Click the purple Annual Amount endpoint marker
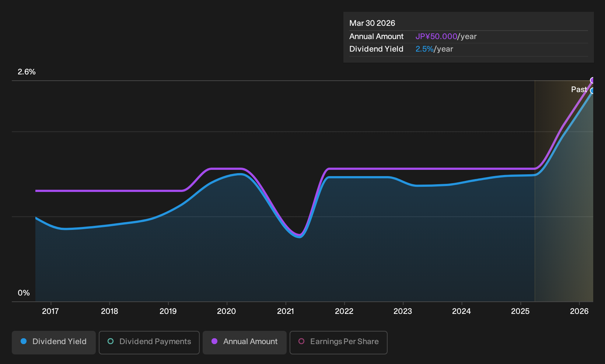The height and width of the screenshot is (364, 605). (x=592, y=80)
